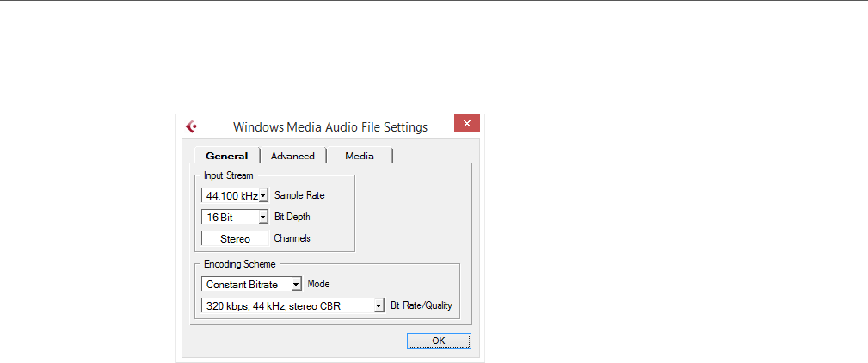Click the Cubase logo icon in title bar
Screen dimensions: 868x363
pyautogui.click(x=191, y=126)
